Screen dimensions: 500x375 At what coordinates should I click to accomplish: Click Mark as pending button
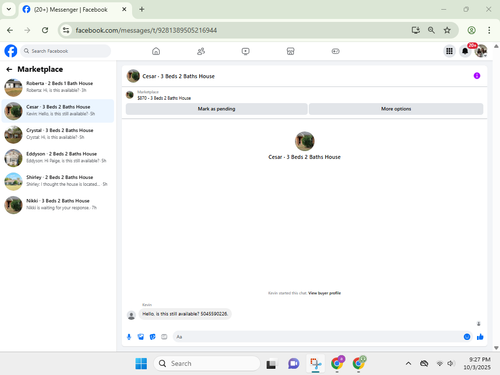216,109
